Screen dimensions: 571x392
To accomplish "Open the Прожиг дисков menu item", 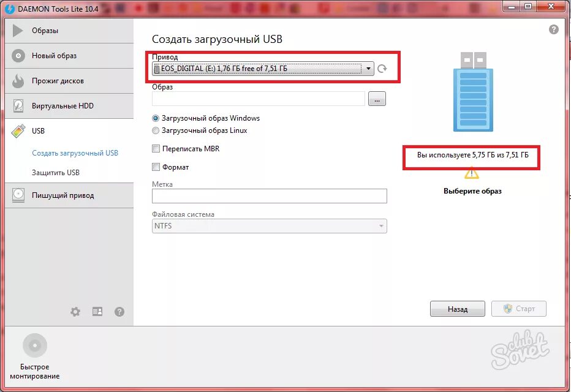I will [x=69, y=81].
